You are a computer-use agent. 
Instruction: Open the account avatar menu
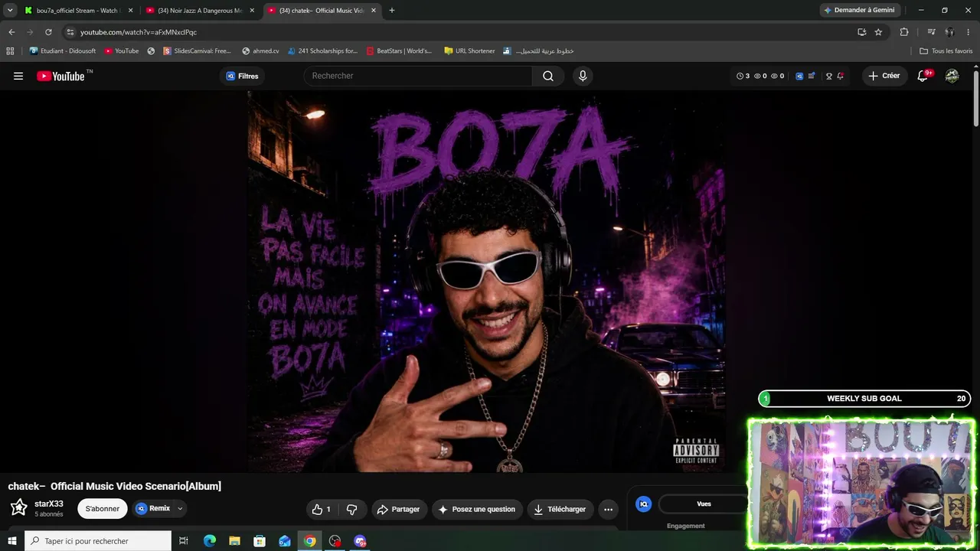[x=952, y=76]
